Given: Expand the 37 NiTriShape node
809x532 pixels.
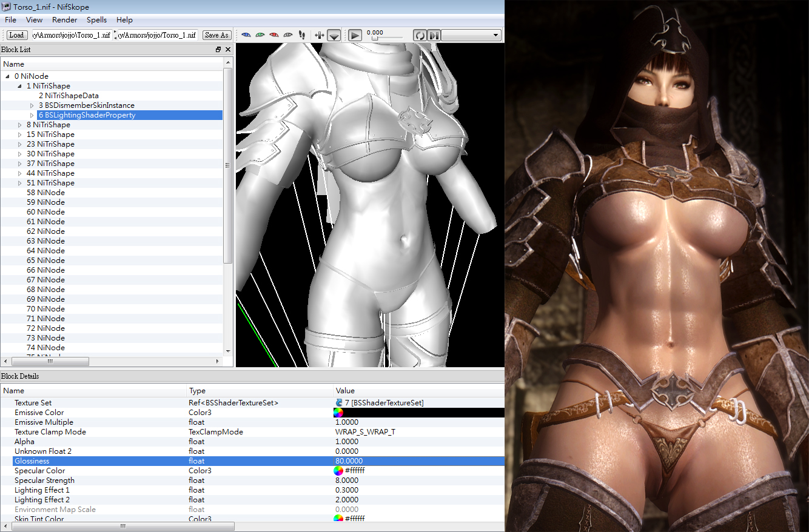Looking at the screenshot, I should 20,164.
